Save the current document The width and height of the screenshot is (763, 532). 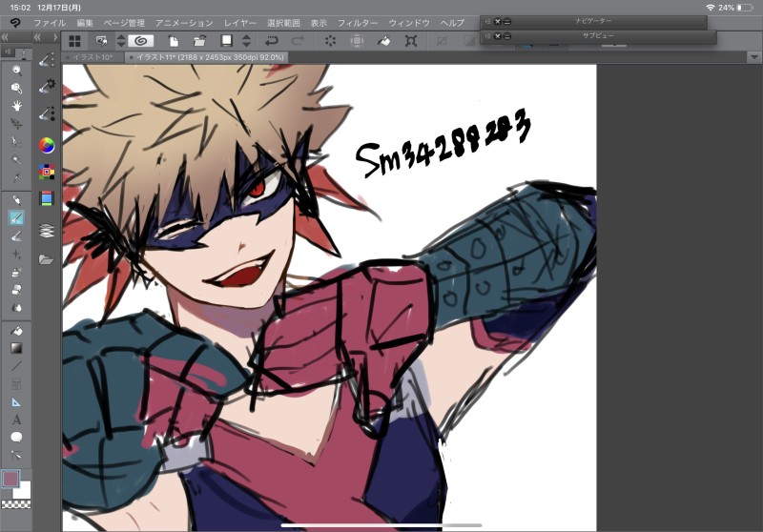226,41
